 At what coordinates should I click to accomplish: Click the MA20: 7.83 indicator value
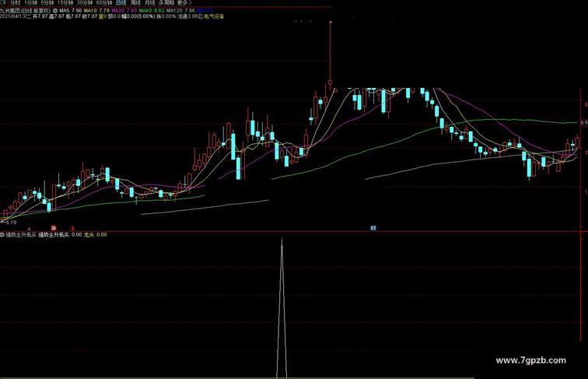pos(124,11)
